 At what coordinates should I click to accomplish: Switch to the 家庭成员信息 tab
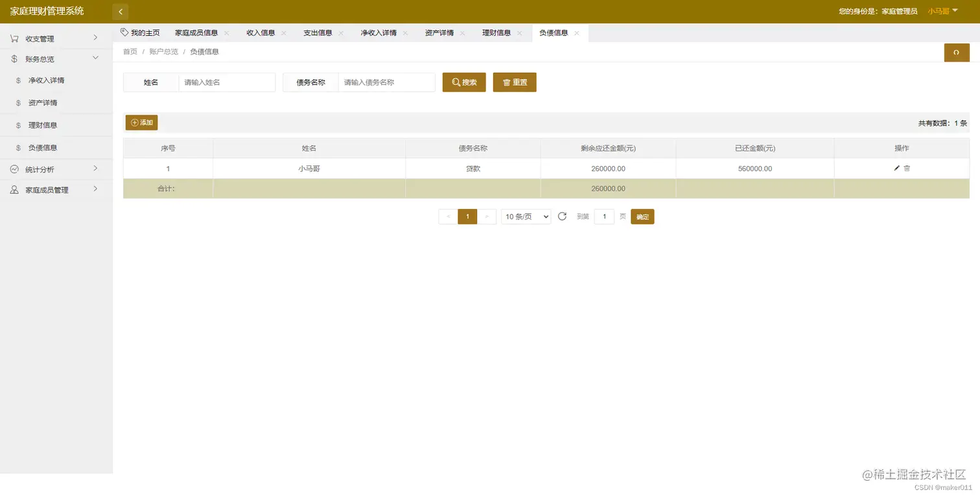tap(196, 32)
